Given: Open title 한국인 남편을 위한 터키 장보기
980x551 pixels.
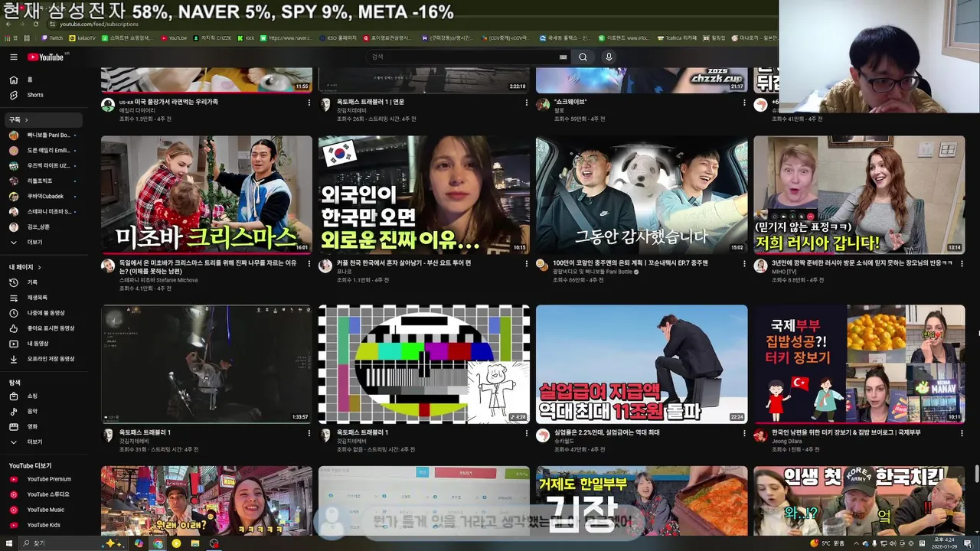Looking at the screenshot, I should pyautogui.click(x=846, y=432).
